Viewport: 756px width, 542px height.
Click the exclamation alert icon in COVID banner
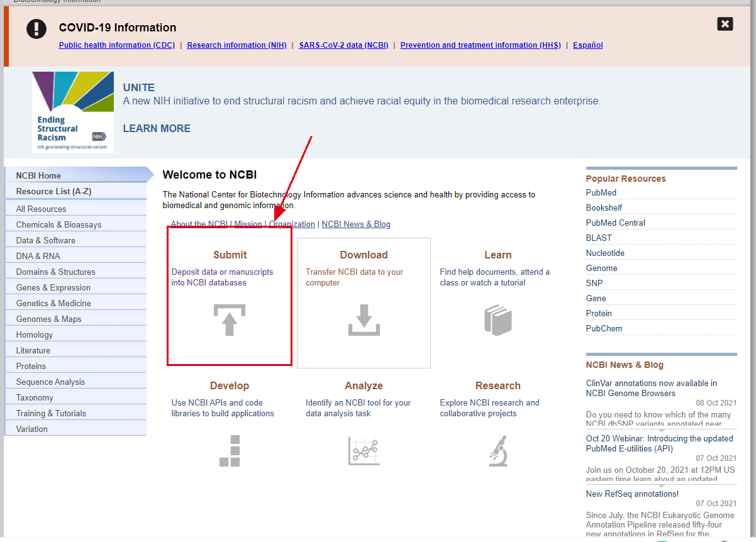36,28
